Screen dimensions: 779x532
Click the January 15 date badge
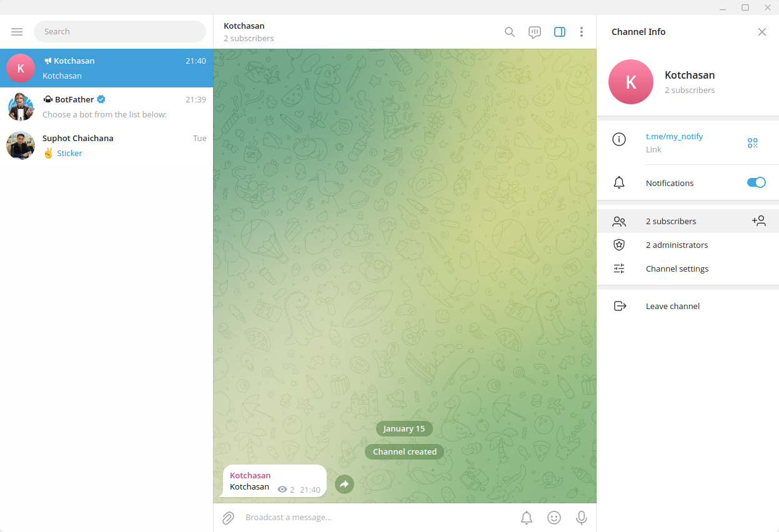point(404,428)
